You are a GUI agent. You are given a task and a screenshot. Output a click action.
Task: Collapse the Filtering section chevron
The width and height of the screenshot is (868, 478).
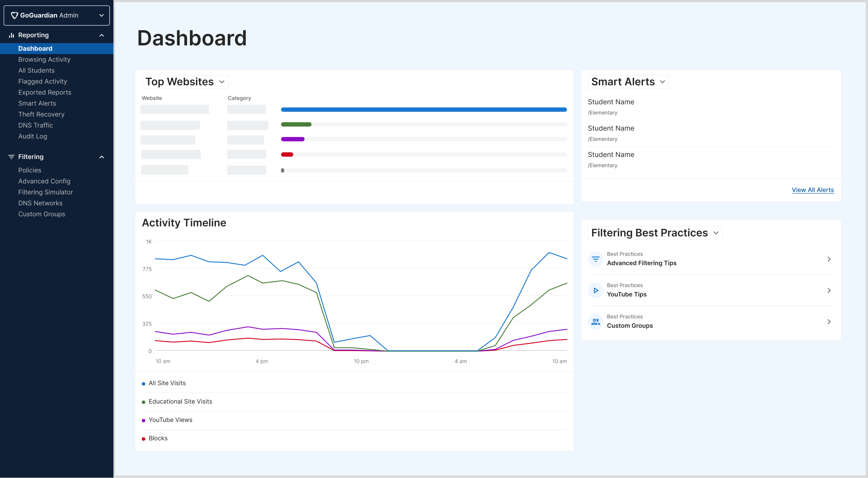[101, 157]
